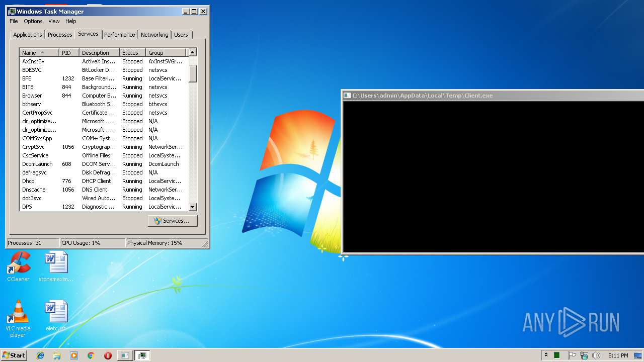Select the BITS service row
This screenshot has width=644, height=362.
104,87
